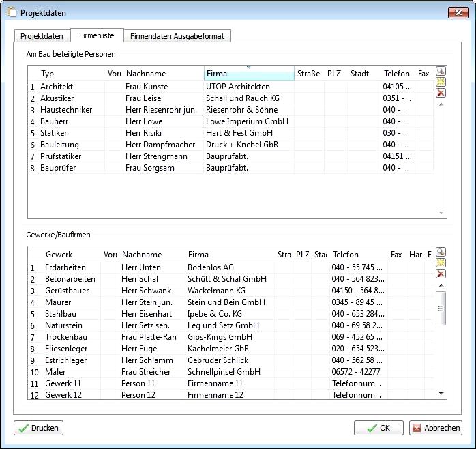Viewport: 476px width, 449px height.
Task: Select the Gewerk 11 row
Action: [230, 383]
